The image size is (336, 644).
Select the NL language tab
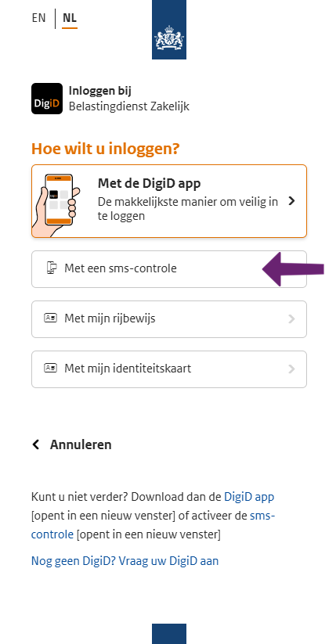pyautogui.click(x=70, y=19)
